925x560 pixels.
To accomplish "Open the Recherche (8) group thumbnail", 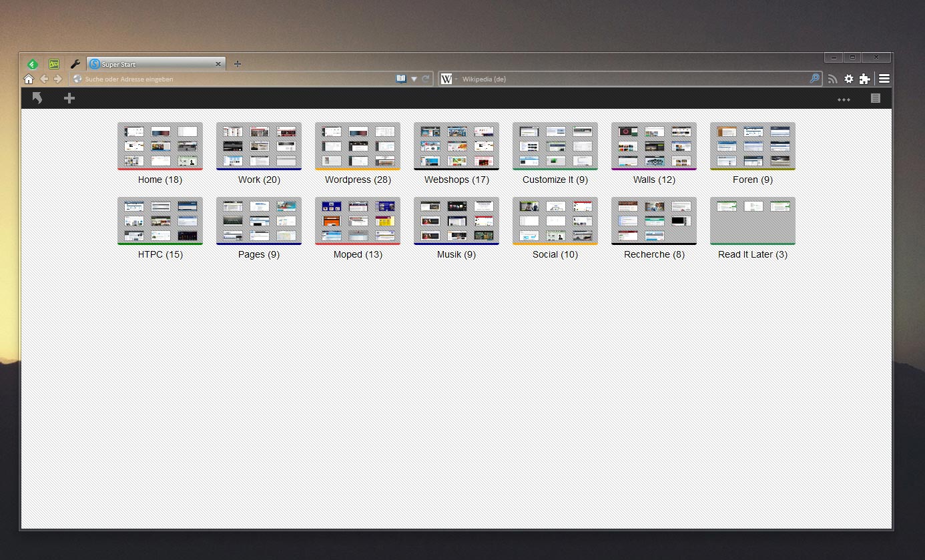I will (654, 220).
